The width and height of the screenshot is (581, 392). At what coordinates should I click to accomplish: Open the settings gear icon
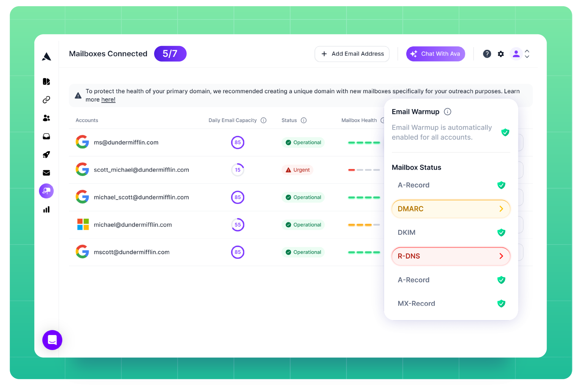coord(501,54)
